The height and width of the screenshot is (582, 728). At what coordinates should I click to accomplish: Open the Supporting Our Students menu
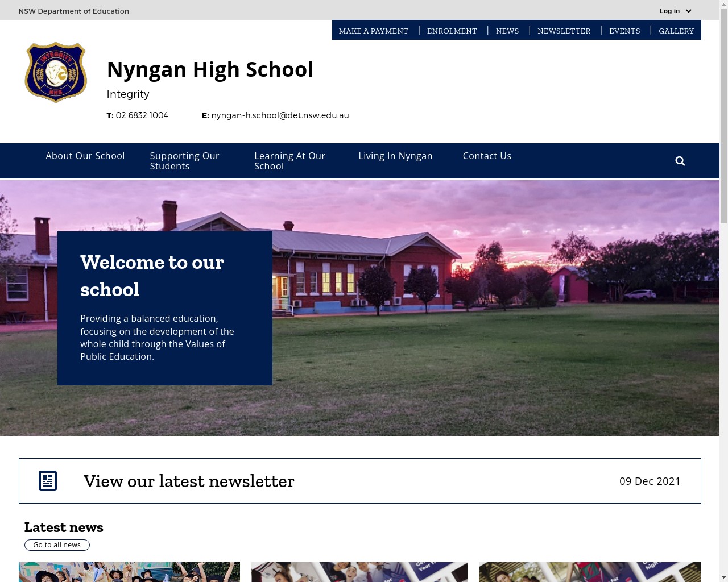(x=184, y=161)
